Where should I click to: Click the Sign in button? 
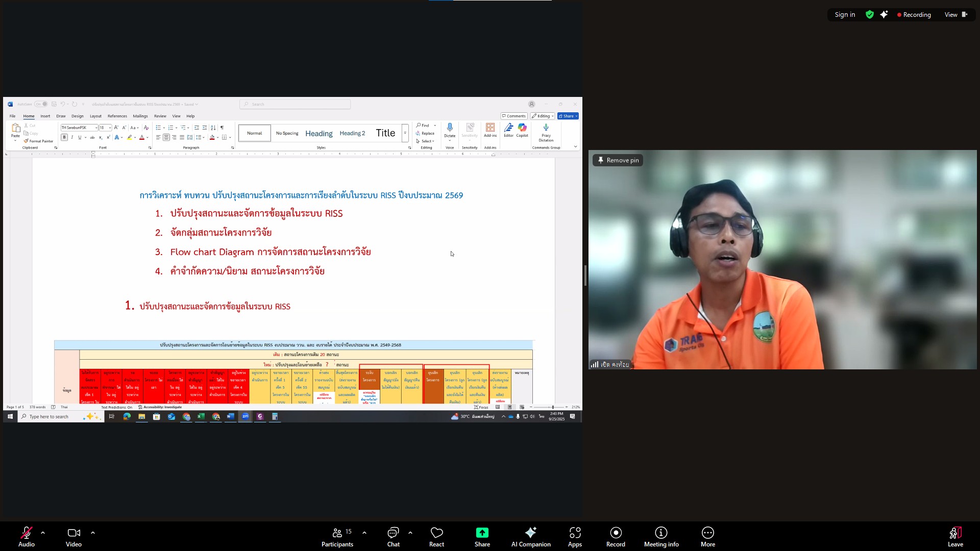(845, 15)
